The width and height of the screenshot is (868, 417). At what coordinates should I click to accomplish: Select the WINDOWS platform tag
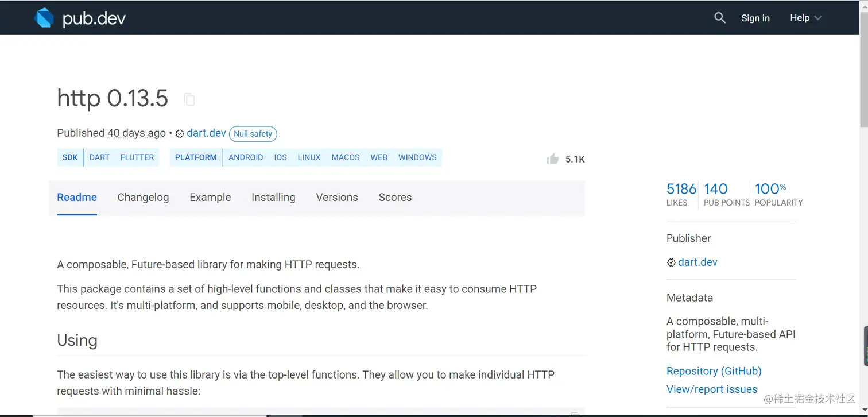(417, 157)
